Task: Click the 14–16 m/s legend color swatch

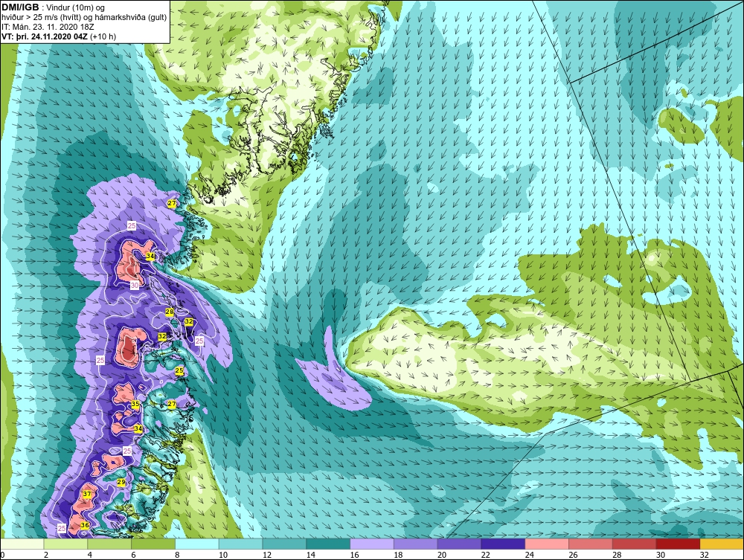Action: pos(328,544)
